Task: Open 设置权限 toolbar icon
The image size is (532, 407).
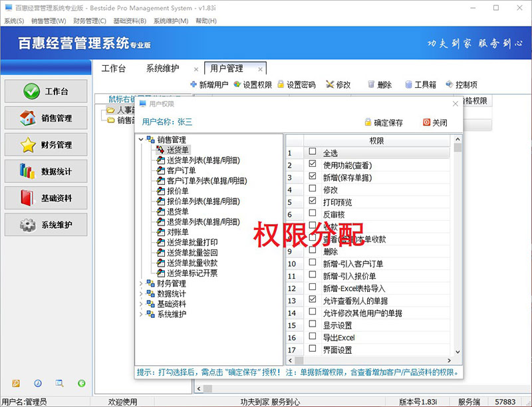Action: coord(237,84)
